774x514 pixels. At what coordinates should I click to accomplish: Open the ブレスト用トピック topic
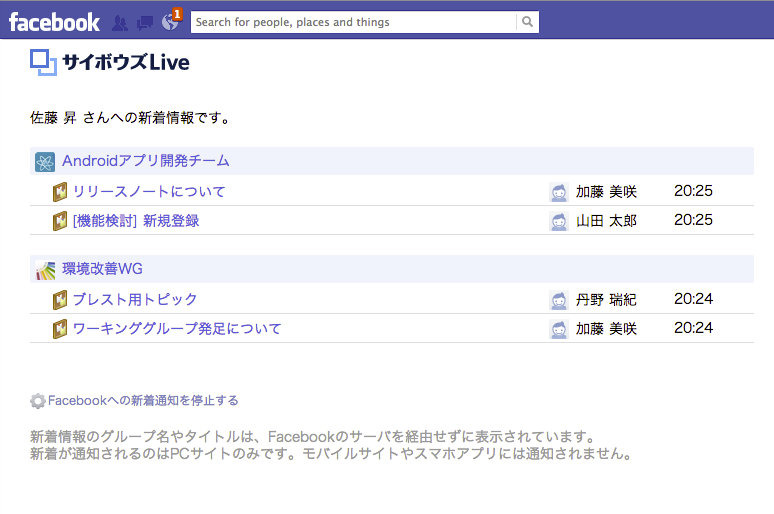[x=135, y=299]
